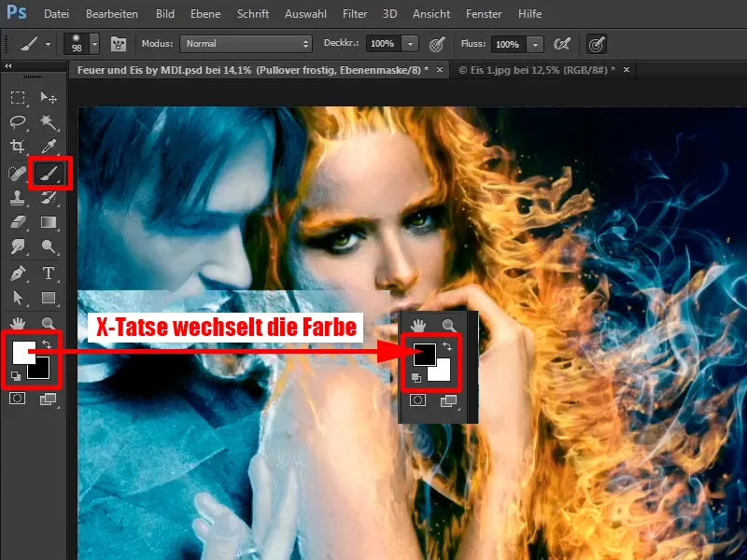The image size is (747, 560).
Task: Collapse the toolbox with double arrows
Action: click(8, 65)
